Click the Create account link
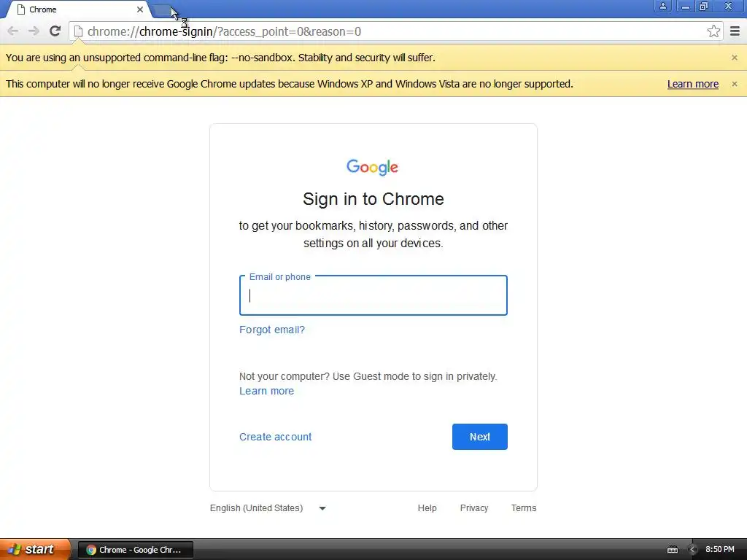Screen dimensions: 747x560 click(x=275, y=437)
